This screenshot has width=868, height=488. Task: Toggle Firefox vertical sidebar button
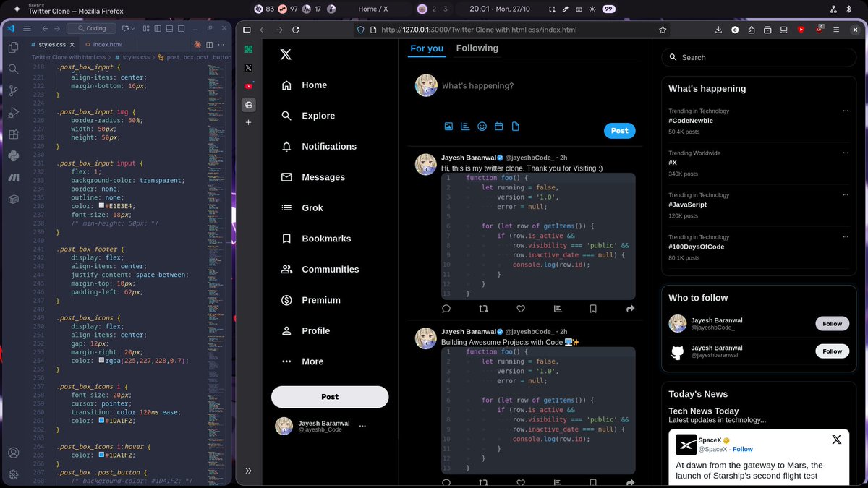(x=247, y=30)
